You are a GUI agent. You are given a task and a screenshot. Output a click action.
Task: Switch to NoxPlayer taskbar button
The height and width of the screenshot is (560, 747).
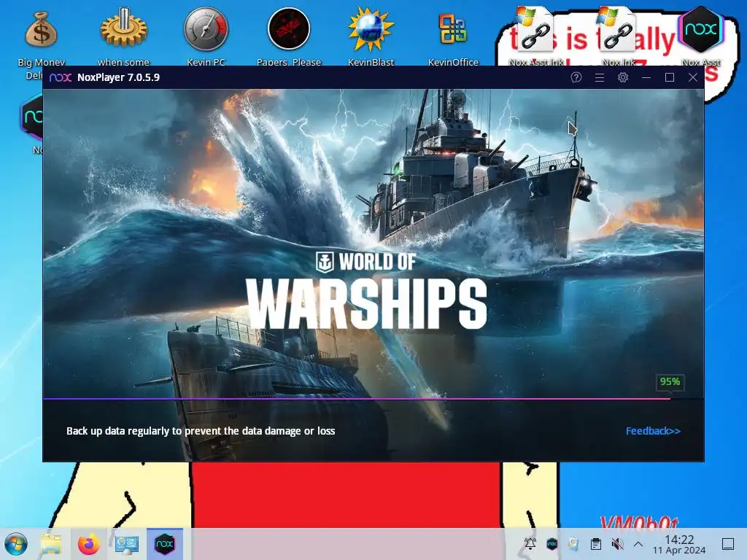point(164,544)
